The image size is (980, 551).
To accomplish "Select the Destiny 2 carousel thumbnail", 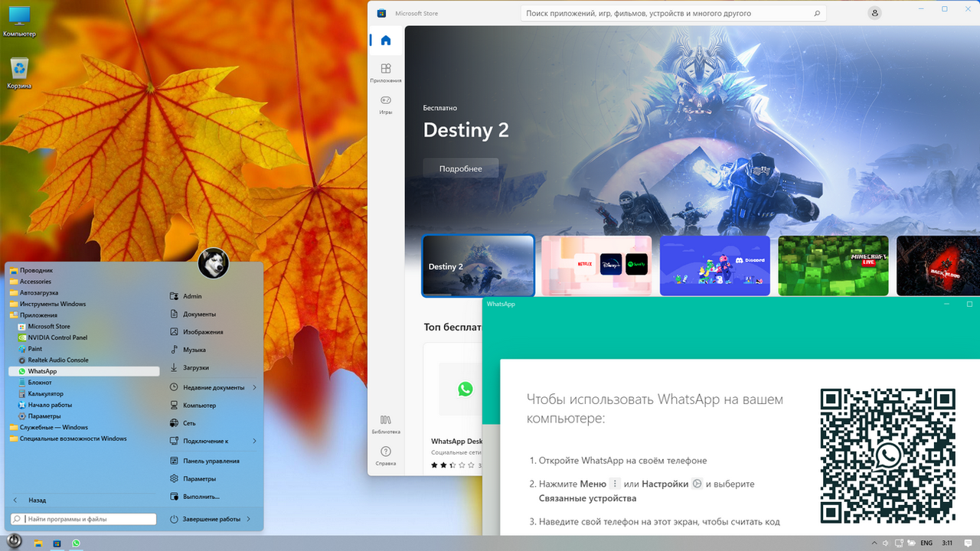I will [x=479, y=266].
